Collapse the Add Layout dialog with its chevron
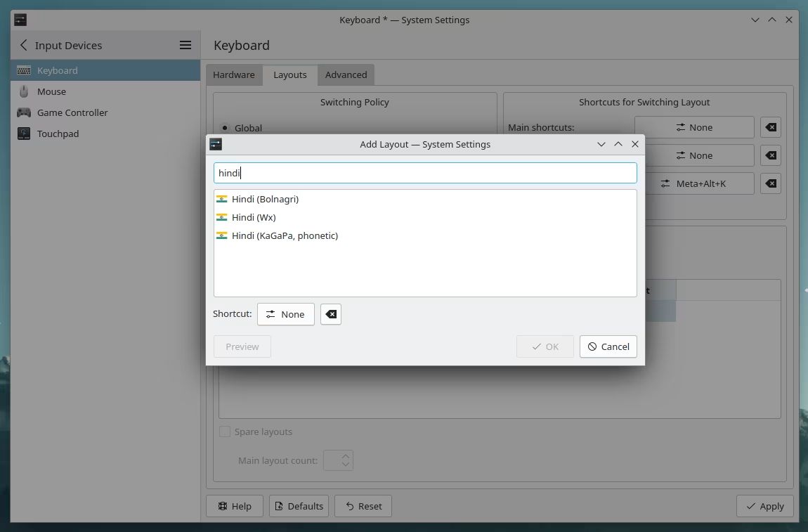This screenshot has width=808, height=532. [x=601, y=144]
